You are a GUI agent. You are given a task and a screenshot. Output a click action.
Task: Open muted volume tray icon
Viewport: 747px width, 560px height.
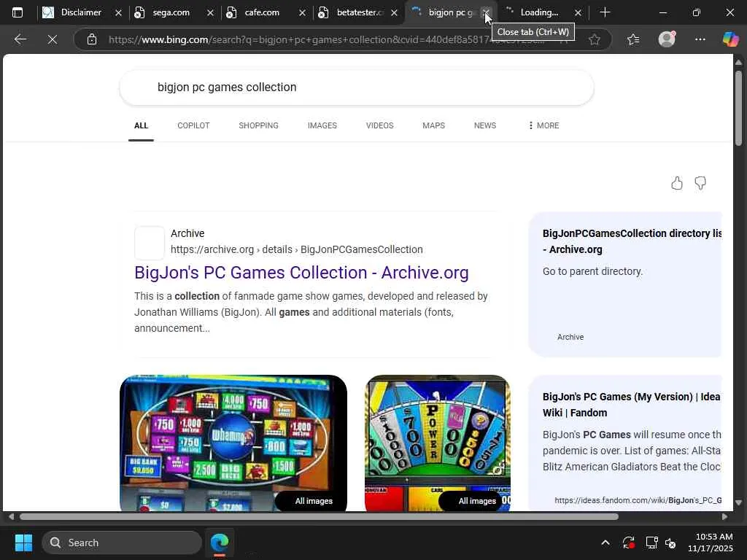(x=671, y=542)
